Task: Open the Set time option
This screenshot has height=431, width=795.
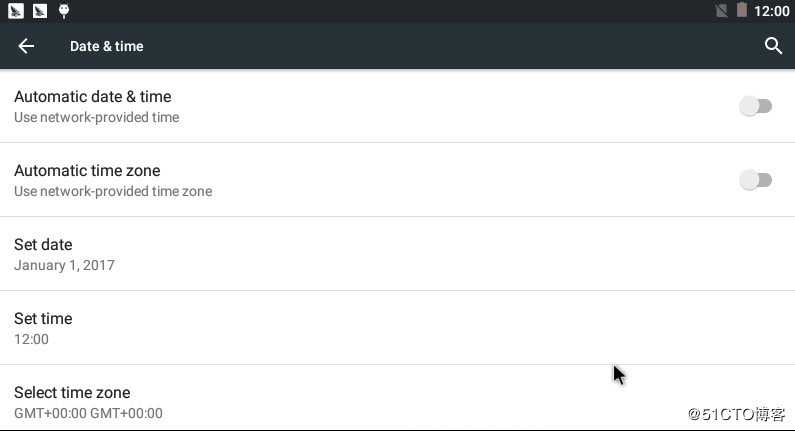Action: coord(43,318)
